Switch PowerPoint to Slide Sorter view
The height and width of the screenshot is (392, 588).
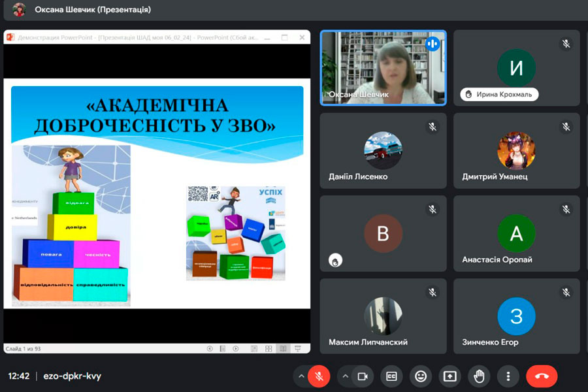point(269,349)
